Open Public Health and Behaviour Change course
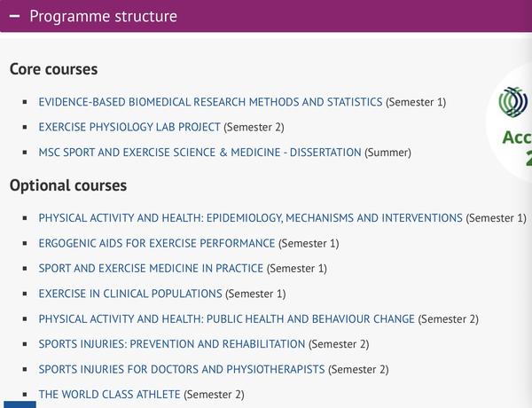532x408 pixels. (x=227, y=318)
